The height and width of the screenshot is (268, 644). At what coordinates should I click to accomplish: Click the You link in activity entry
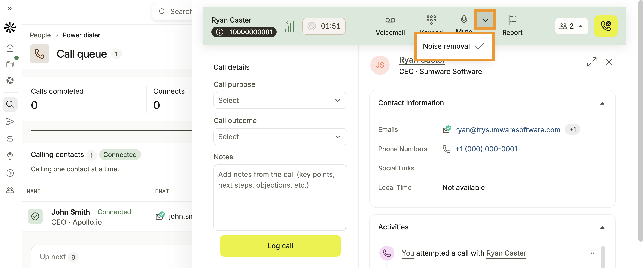(x=408, y=253)
